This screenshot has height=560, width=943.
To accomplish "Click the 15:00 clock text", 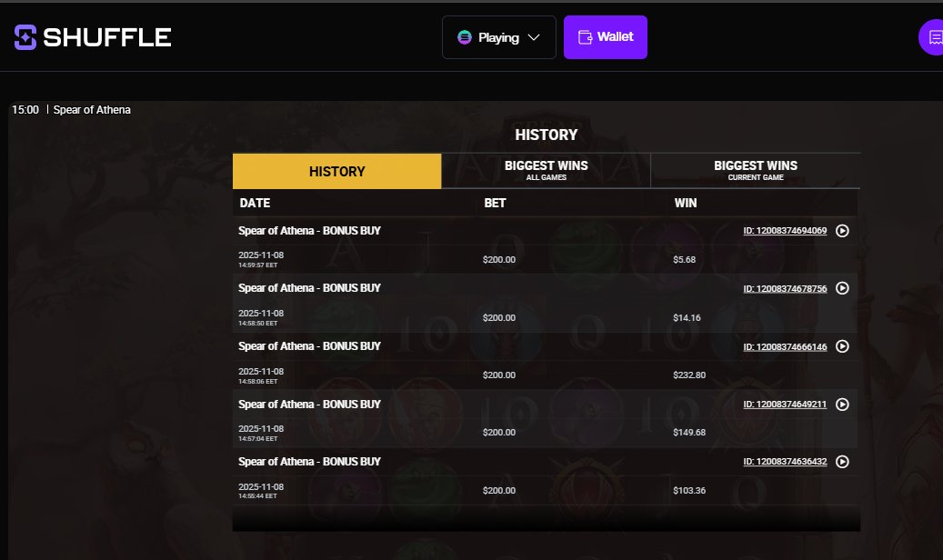I will [x=25, y=110].
